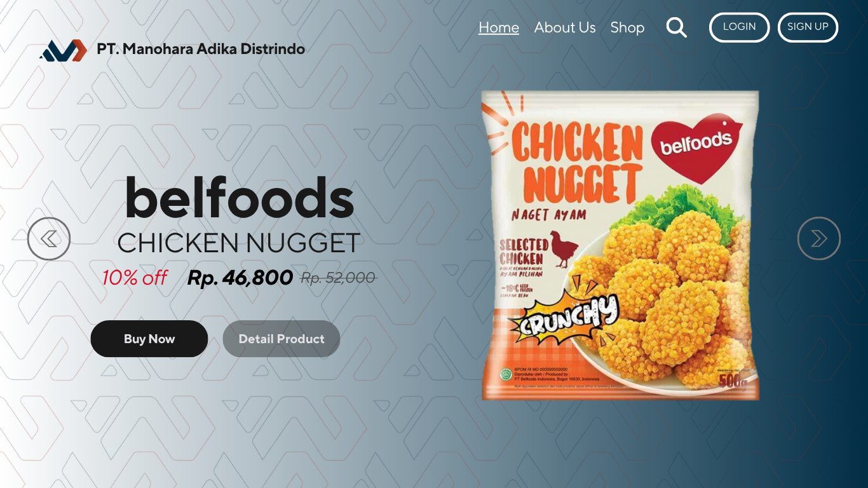The image size is (868, 488).
Task: Go to previous slide with left chevron
Action: click(49, 238)
